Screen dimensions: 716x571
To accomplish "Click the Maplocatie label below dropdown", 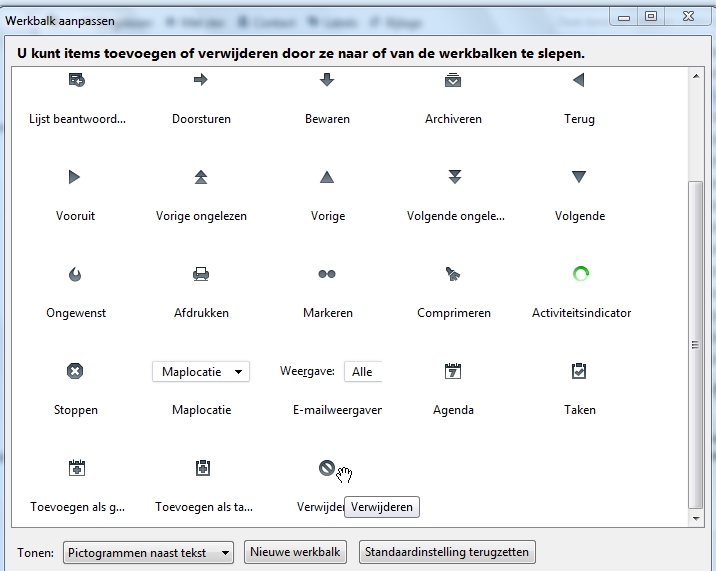I will point(201,410).
